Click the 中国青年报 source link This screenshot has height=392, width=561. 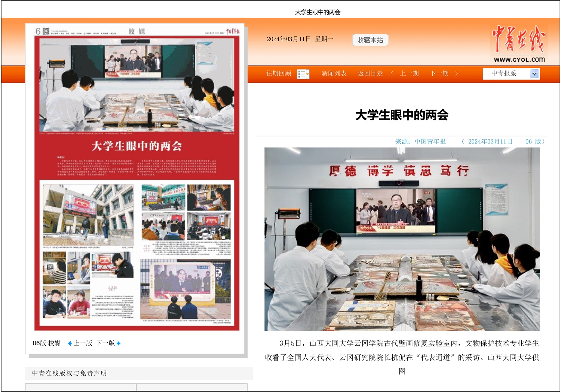(430, 142)
